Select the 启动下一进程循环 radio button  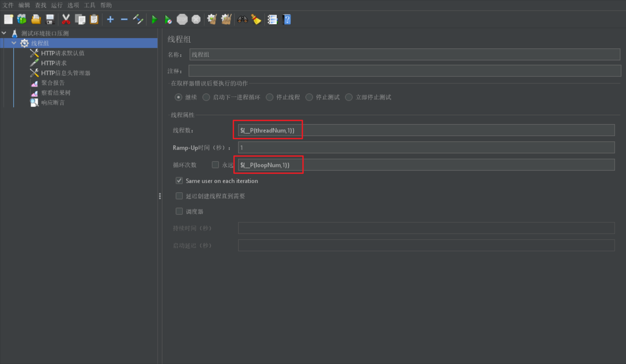click(x=206, y=97)
